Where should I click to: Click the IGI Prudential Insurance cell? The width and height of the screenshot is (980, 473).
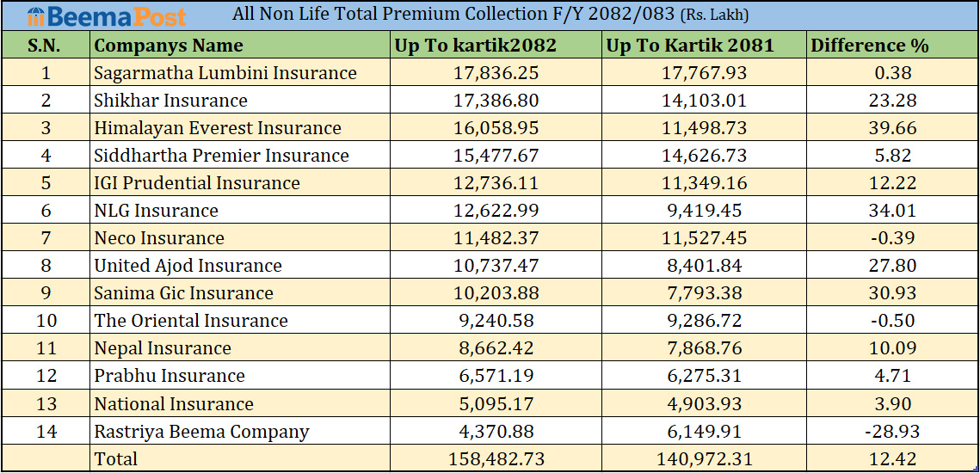[x=197, y=183]
